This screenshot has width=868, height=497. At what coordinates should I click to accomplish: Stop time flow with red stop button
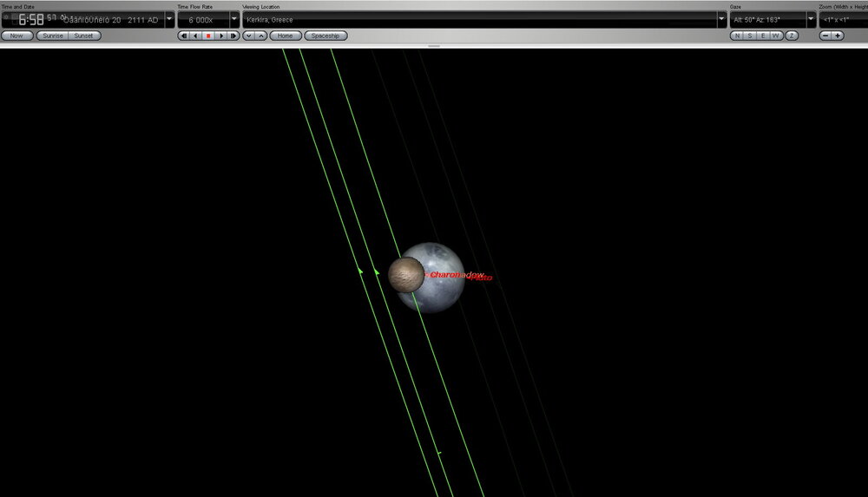click(x=208, y=36)
